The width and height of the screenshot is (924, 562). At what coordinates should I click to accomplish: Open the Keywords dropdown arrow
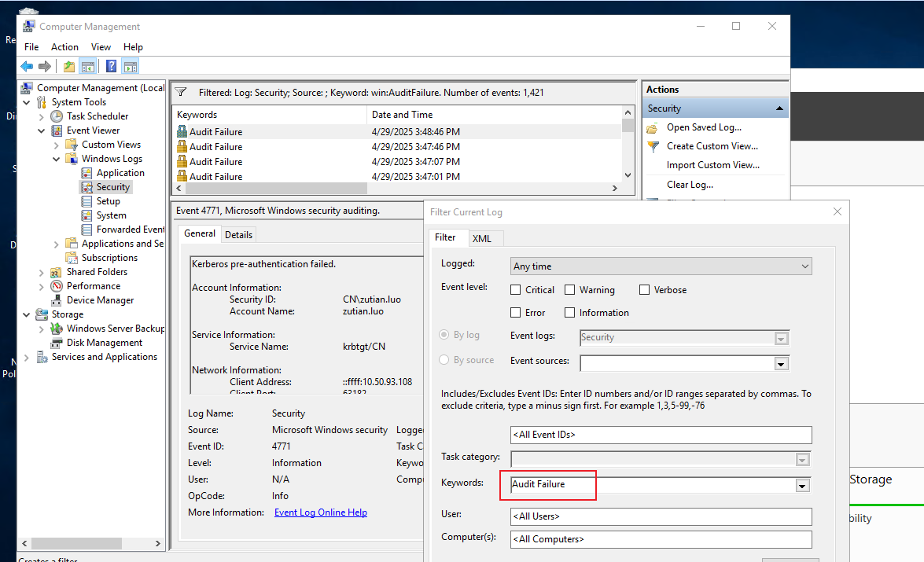coord(802,486)
